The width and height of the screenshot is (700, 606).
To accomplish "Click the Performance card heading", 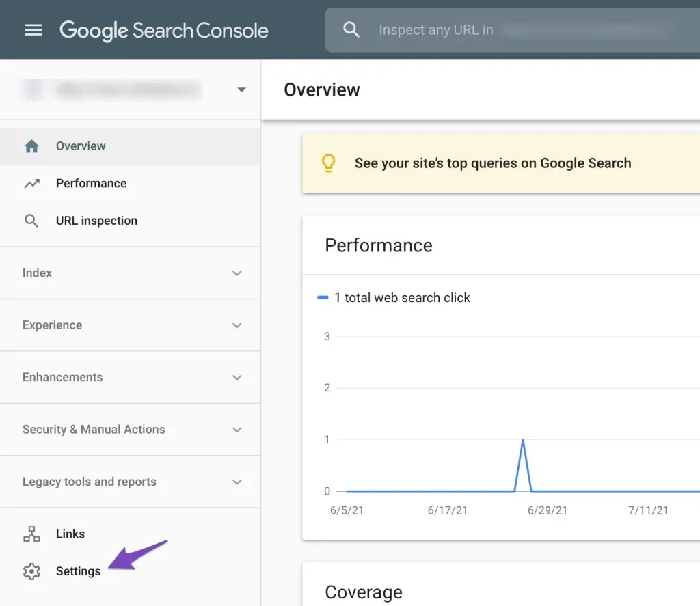I will click(x=379, y=245).
